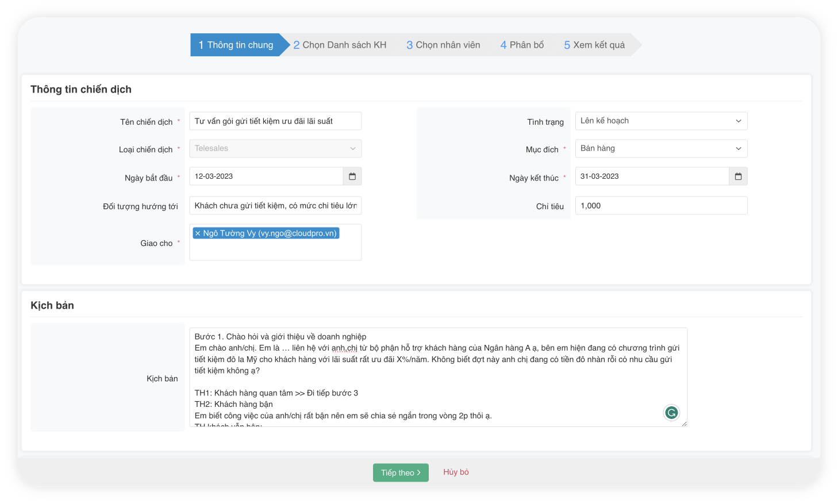Focus the Đối tượng hướng tới field

coord(275,206)
